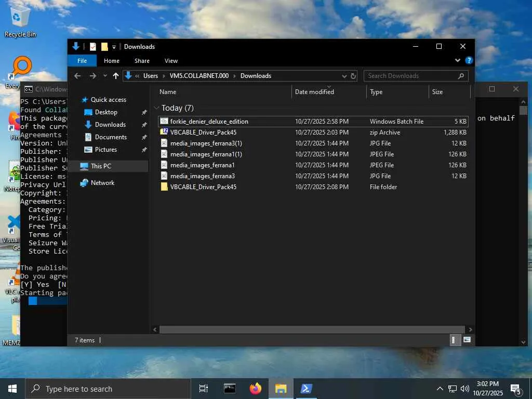Click the zip archive icon for VBCABLE
The width and height of the screenshot is (532, 399).
coord(164,131)
